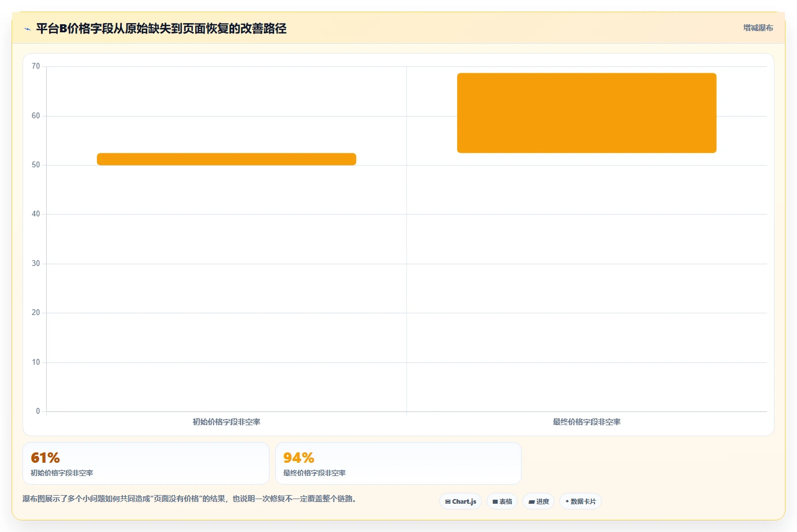Click the 数据卡片 tag
The width and height of the screenshot is (797, 532).
click(581, 501)
